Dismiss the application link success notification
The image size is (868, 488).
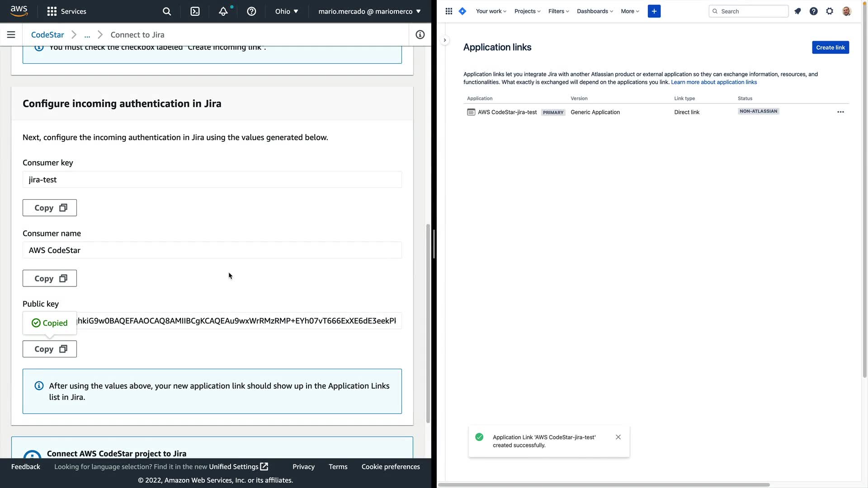618,437
